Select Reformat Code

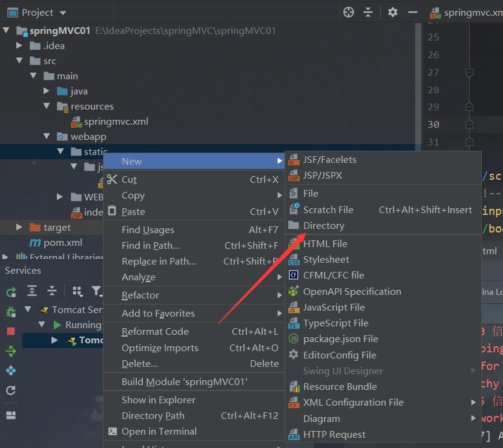tap(194, 332)
